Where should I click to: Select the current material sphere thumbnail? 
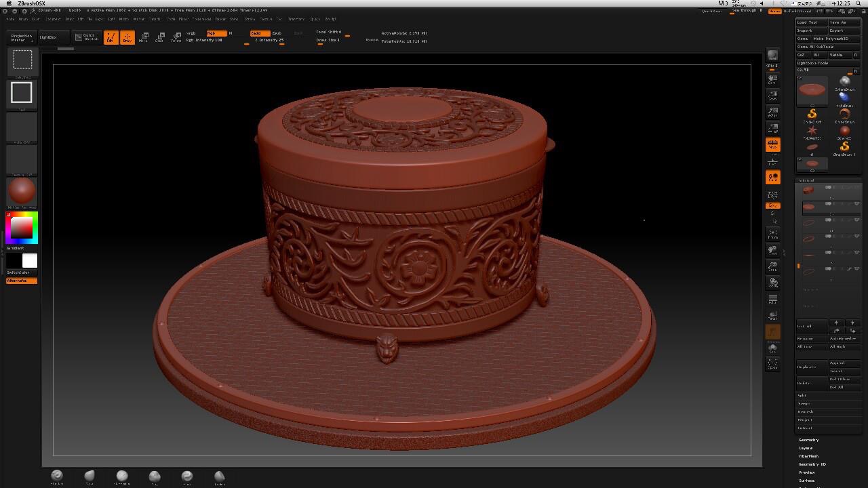point(22,191)
